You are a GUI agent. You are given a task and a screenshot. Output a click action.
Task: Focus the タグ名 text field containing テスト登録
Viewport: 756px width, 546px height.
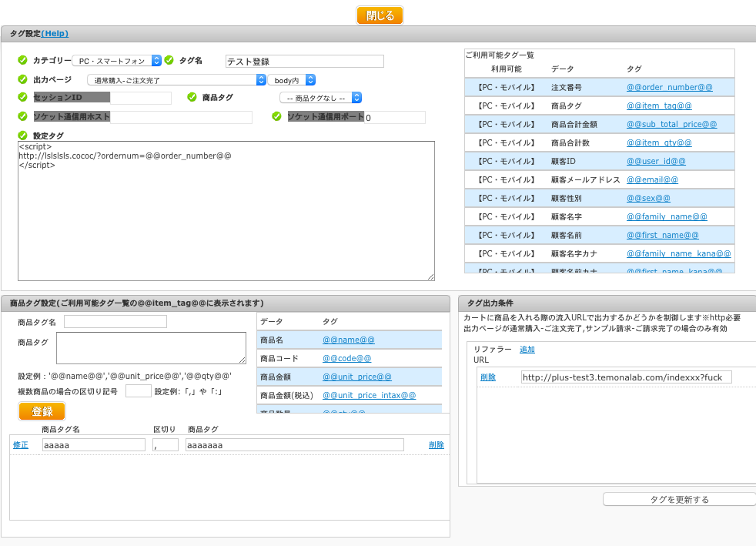coord(304,62)
